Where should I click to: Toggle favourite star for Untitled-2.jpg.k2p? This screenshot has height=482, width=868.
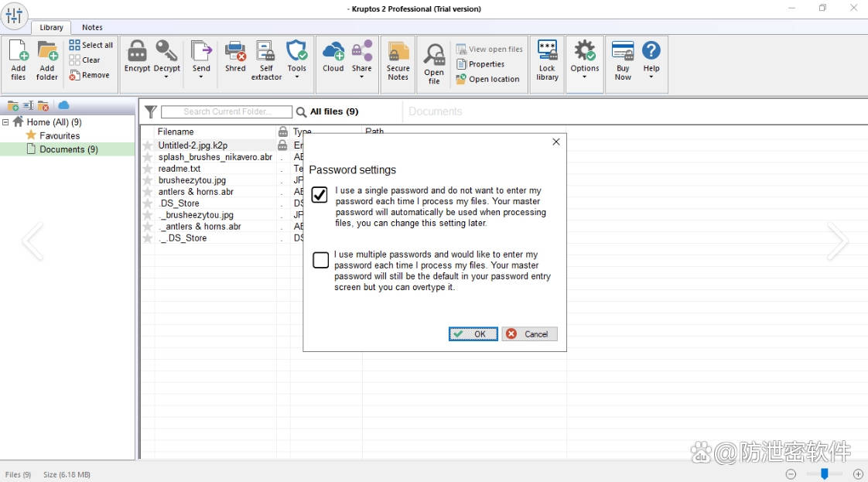click(x=148, y=145)
